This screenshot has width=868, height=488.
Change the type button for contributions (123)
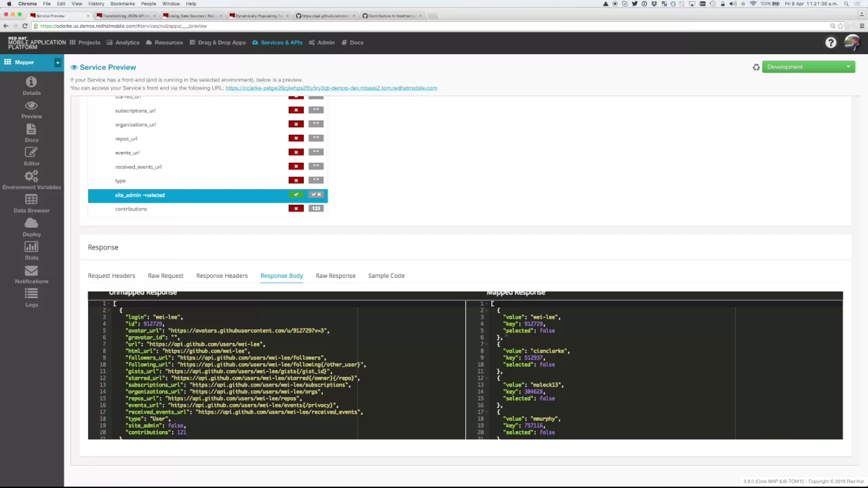316,209
